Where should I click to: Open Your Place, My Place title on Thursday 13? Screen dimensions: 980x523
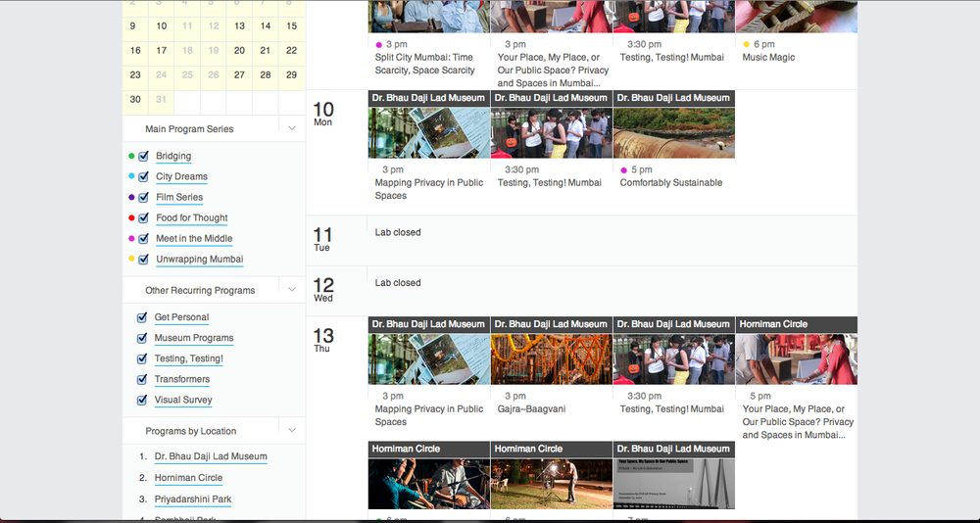798,422
